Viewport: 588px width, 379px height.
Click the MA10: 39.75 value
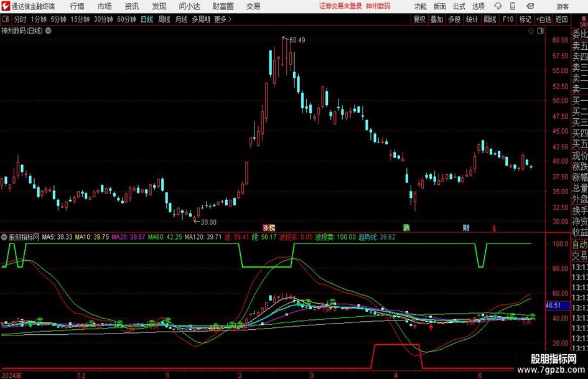point(92,237)
